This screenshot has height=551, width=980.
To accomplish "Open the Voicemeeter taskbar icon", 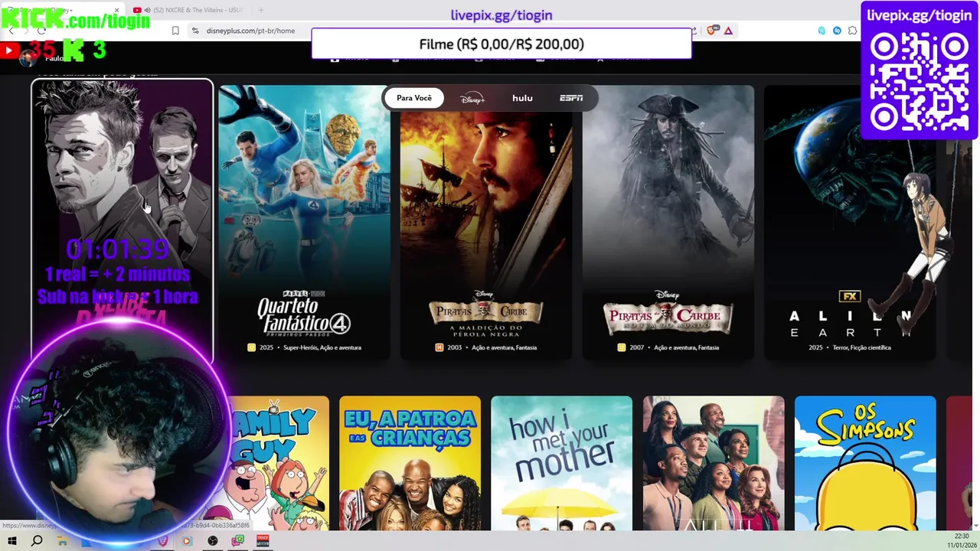I will point(263,541).
